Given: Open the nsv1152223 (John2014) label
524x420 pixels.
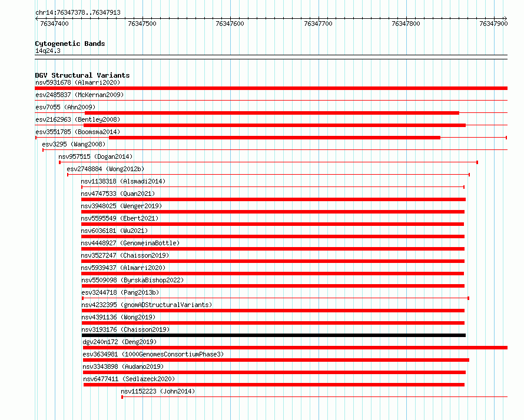Looking at the screenshot, I should click(x=158, y=391).
